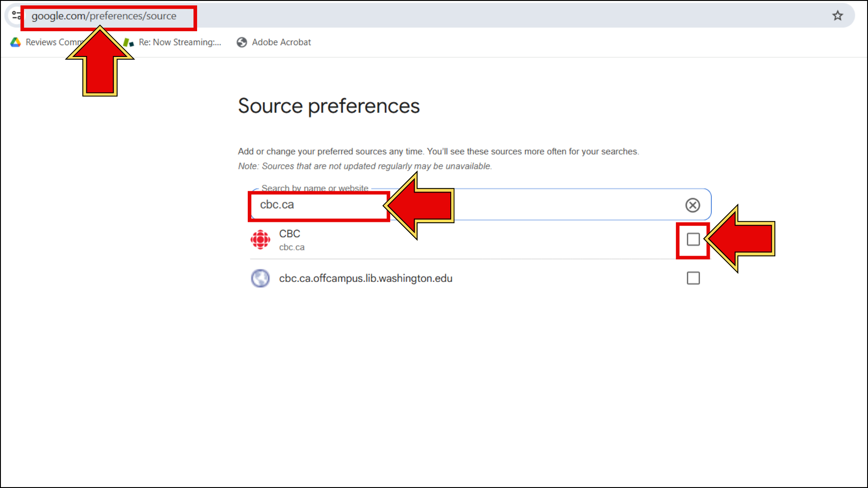
Task: Click the cbc.ca subtitle under CBC
Action: (x=292, y=247)
